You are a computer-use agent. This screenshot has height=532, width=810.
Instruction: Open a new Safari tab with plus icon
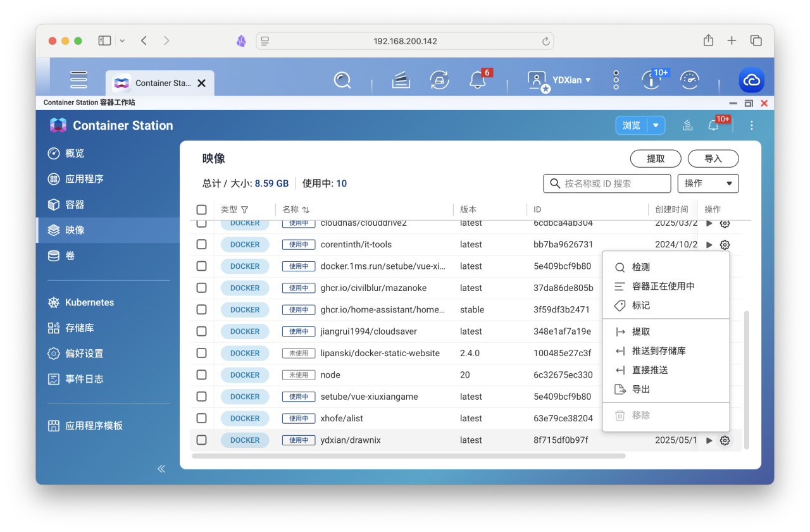point(732,40)
